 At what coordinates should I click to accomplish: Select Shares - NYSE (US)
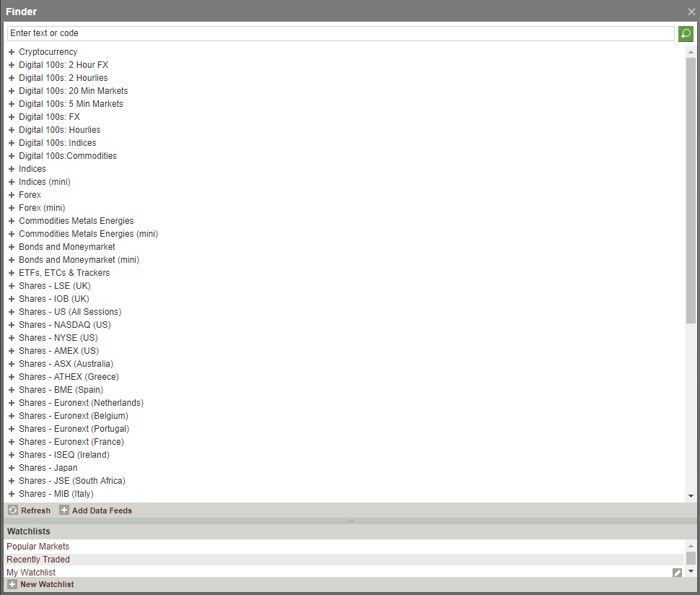click(x=58, y=338)
